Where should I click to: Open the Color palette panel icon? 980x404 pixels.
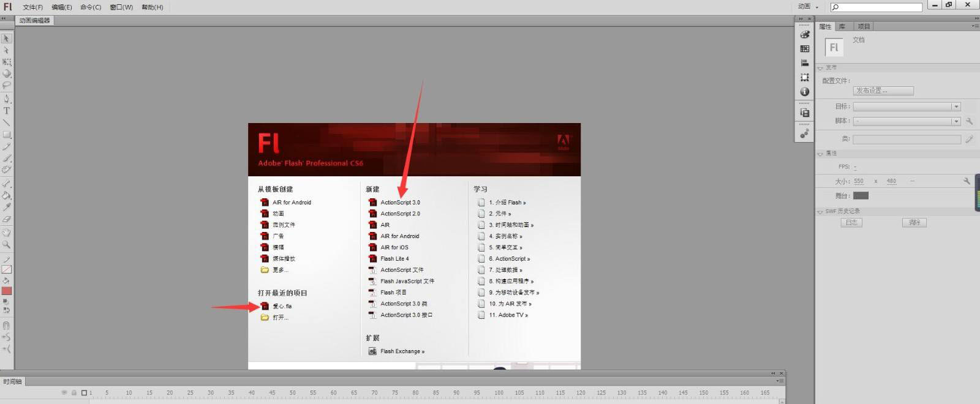click(805, 34)
